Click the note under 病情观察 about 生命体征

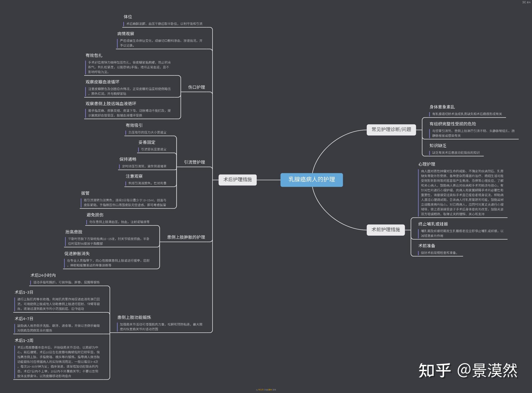point(161,43)
